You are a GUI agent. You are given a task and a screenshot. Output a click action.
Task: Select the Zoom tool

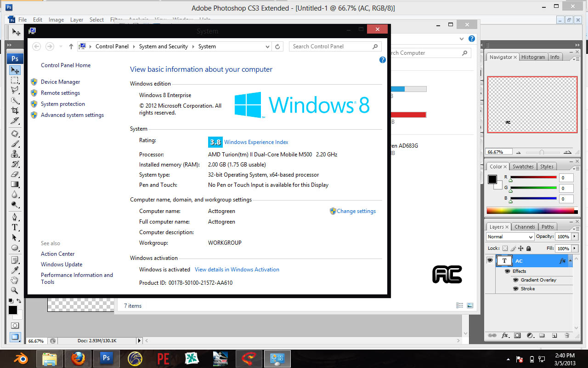pyautogui.click(x=15, y=290)
